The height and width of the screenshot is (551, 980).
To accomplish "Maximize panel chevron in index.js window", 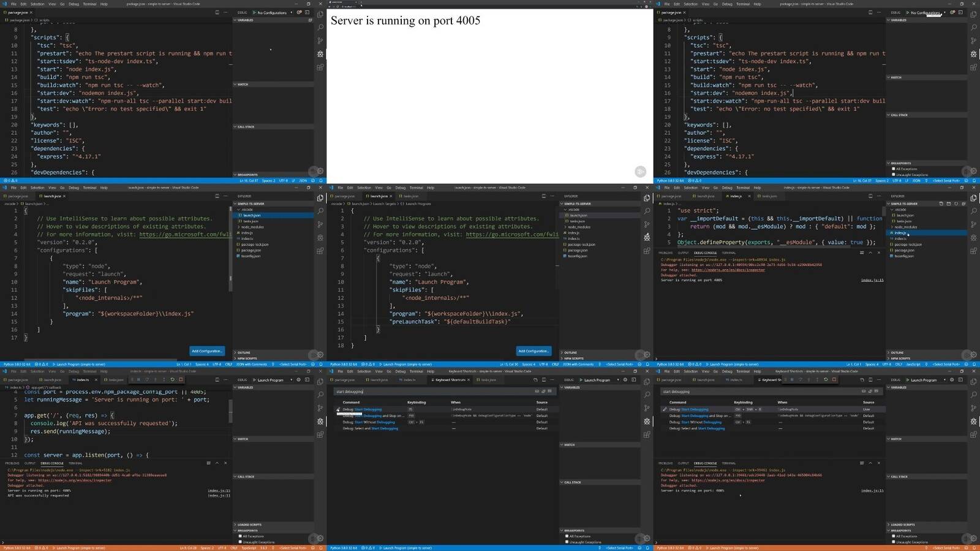I will pos(870,253).
